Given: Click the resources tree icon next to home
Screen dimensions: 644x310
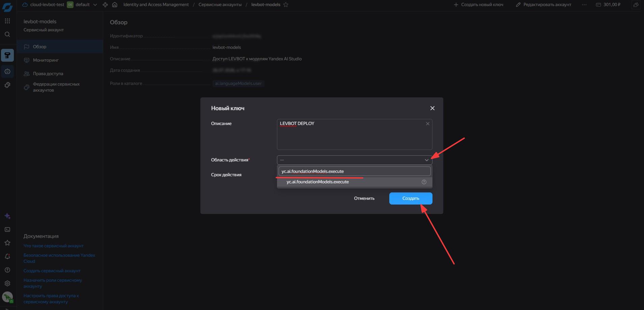Looking at the screenshot, I should [x=105, y=5].
